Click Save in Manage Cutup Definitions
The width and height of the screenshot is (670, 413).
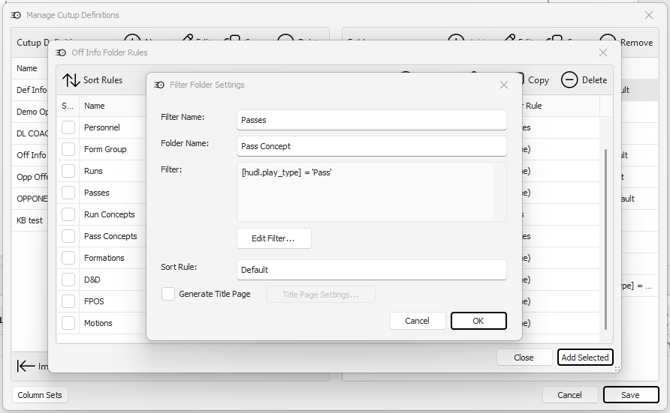631,395
